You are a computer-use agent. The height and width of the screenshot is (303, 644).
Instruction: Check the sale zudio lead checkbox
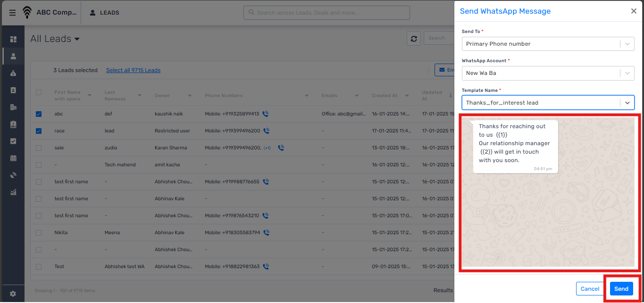tap(39, 147)
